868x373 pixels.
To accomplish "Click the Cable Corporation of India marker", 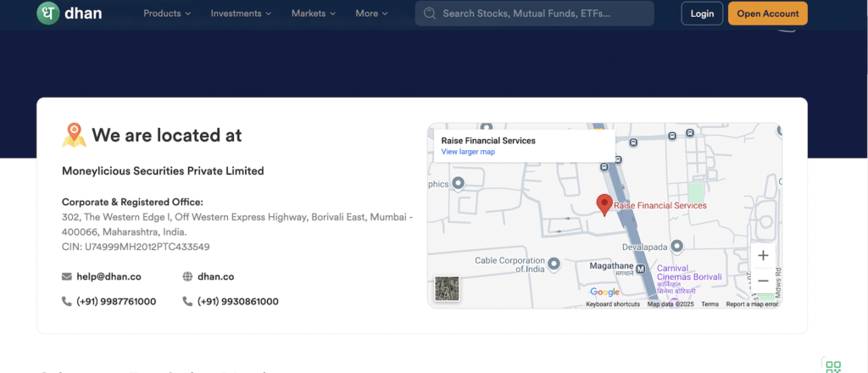I will pyautogui.click(x=554, y=263).
